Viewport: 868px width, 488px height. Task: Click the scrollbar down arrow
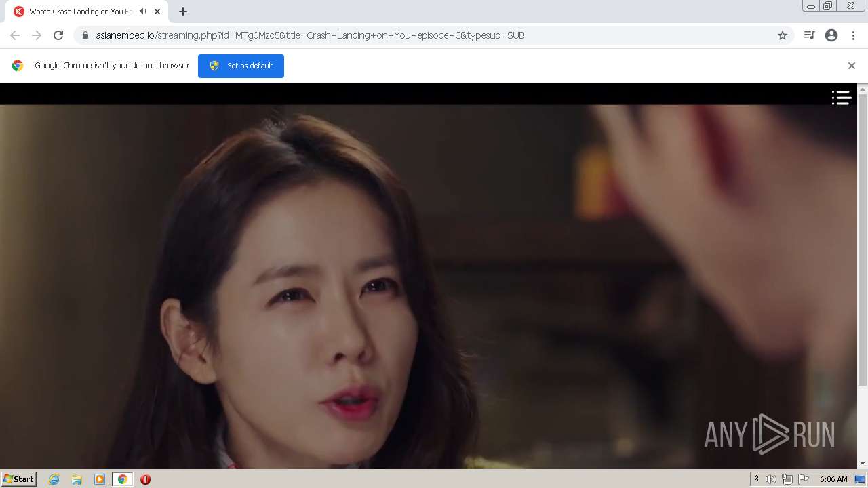pyautogui.click(x=863, y=463)
